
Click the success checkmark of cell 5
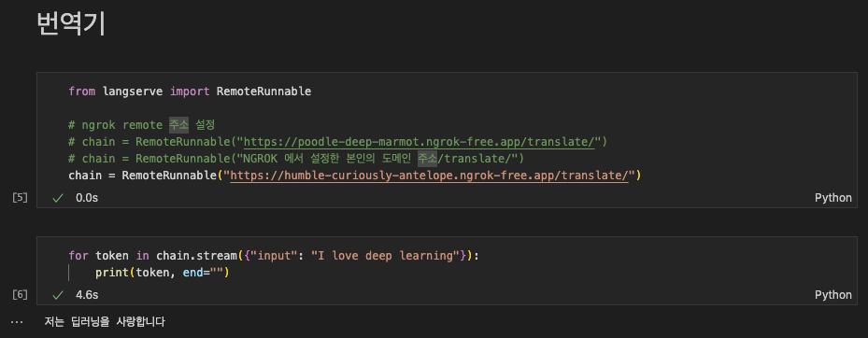pos(58,198)
